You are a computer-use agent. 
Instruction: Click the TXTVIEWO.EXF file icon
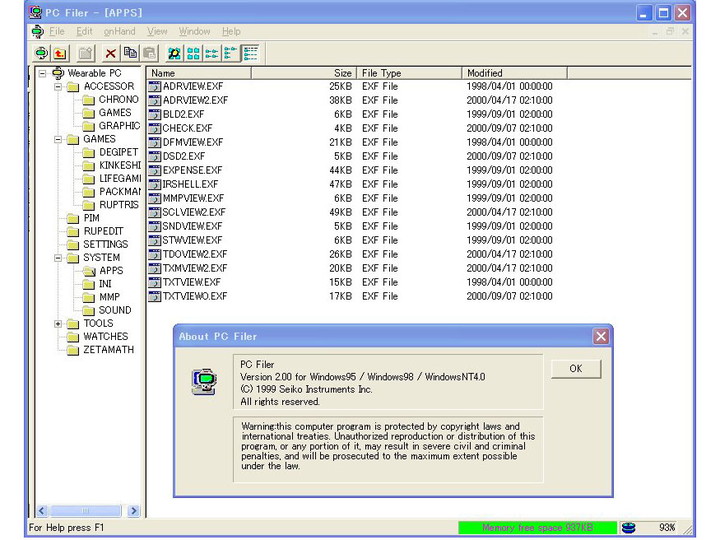(155, 296)
